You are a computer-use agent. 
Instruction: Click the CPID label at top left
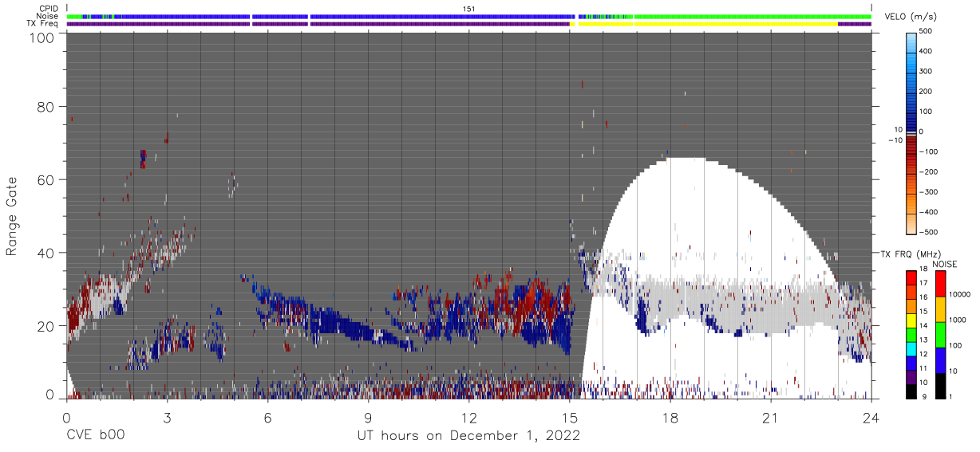pyautogui.click(x=49, y=8)
